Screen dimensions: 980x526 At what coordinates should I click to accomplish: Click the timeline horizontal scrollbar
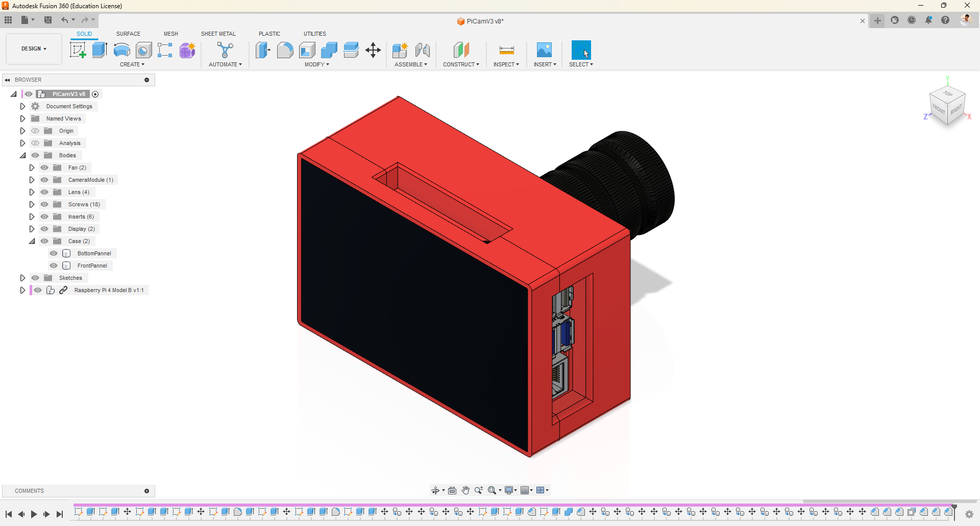(889, 501)
